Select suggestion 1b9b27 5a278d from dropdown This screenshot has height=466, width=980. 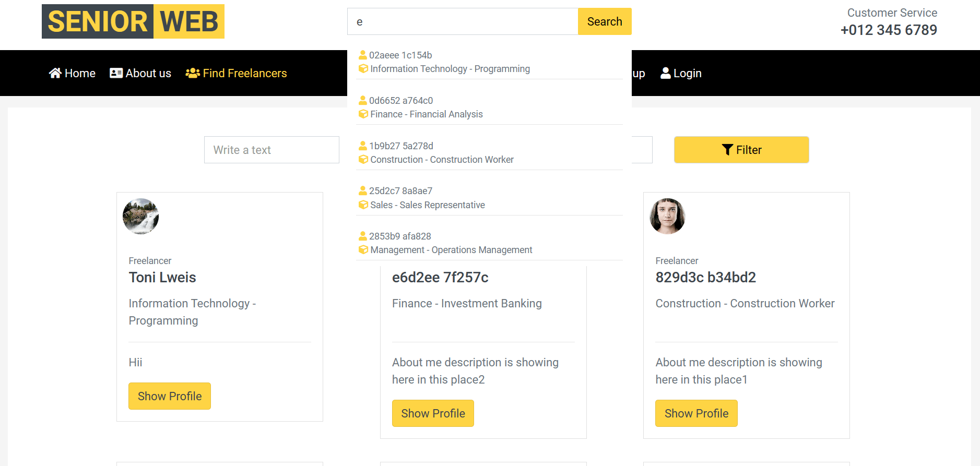coord(401,146)
